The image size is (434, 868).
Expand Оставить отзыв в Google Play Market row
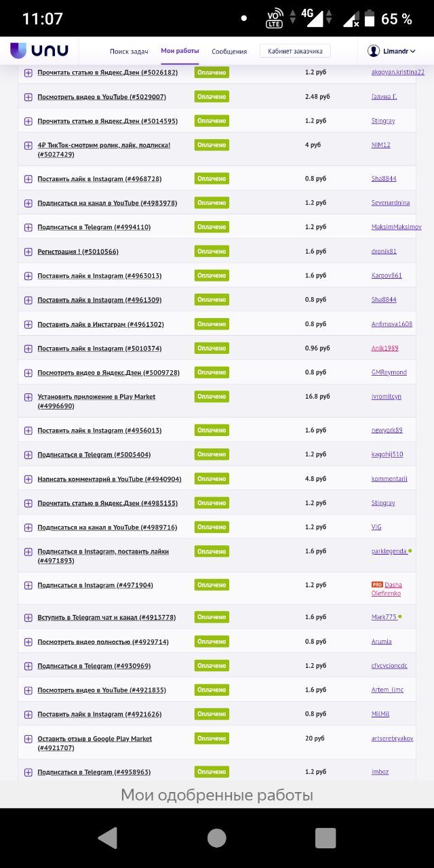click(x=28, y=739)
